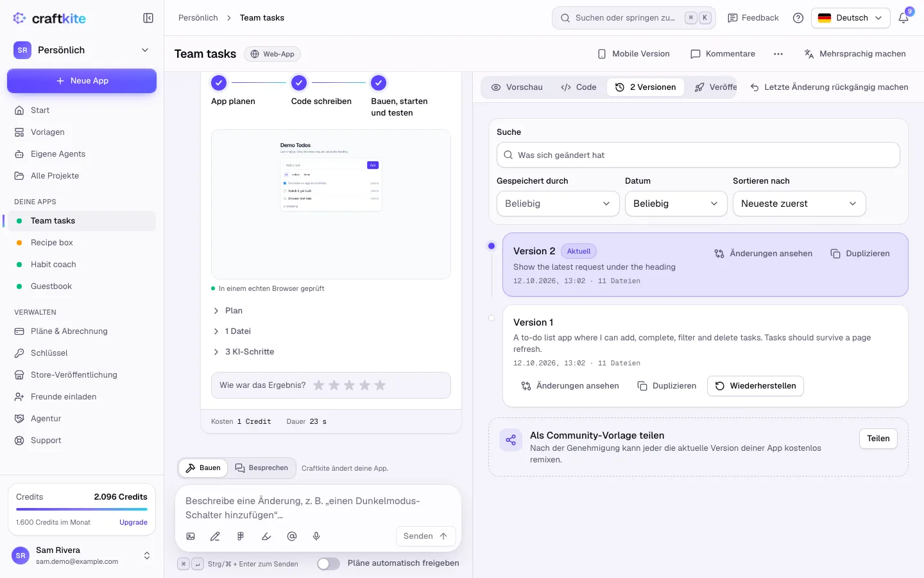The image size is (924, 578).
Task: Open Gespeichert durch dropdown
Action: (x=558, y=204)
